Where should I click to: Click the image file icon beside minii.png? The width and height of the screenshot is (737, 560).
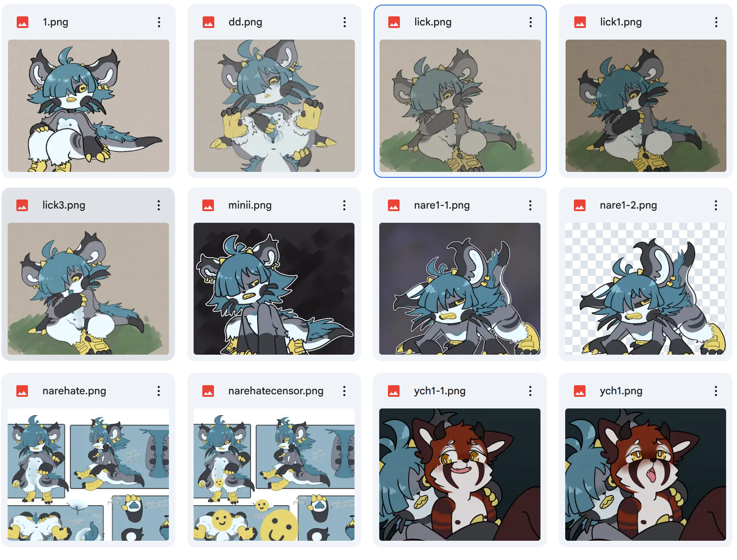208,205
